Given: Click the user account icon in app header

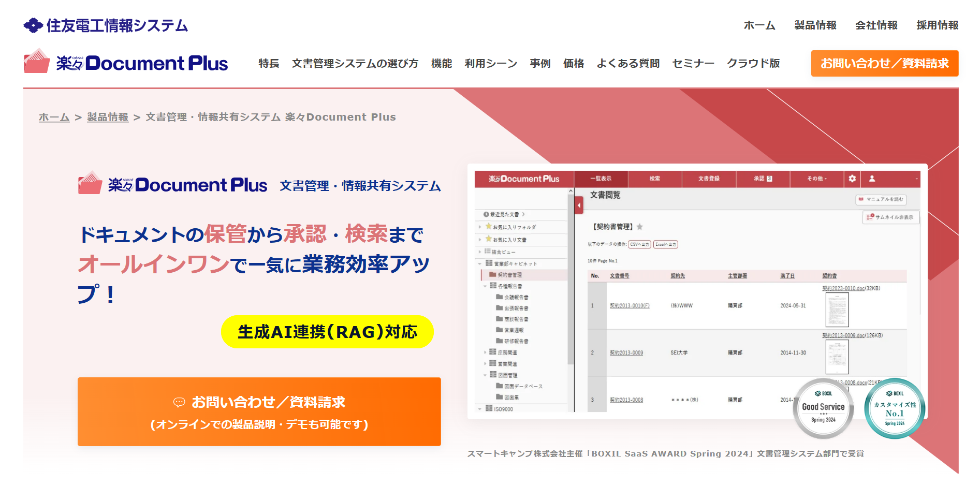Looking at the screenshot, I should tap(871, 179).
